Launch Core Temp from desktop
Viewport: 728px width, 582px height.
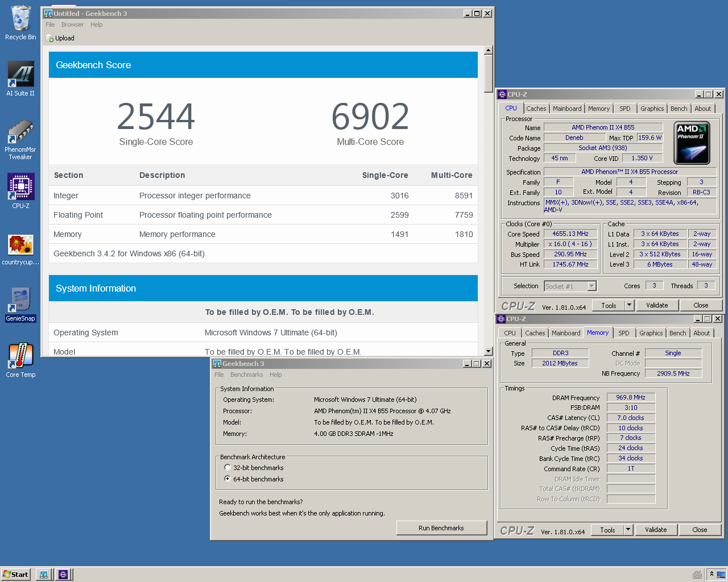tap(20, 360)
